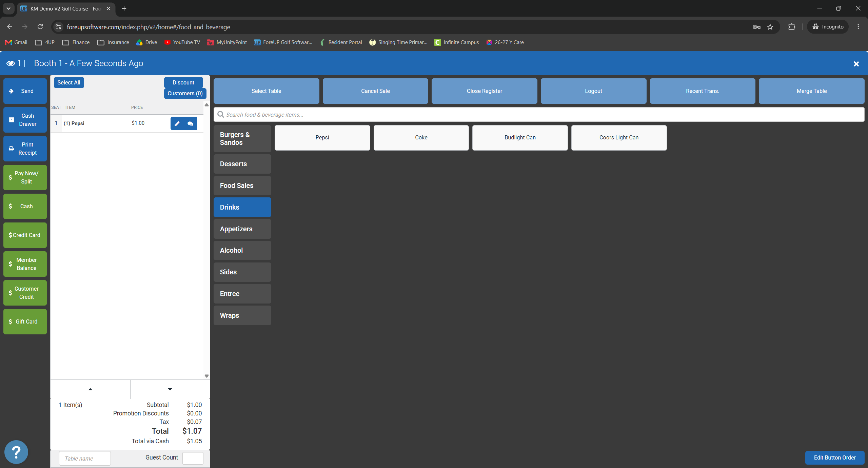Open the Cash Drawer
Image resolution: width=868 pixels, height=468 pixels.
point(25,120)
